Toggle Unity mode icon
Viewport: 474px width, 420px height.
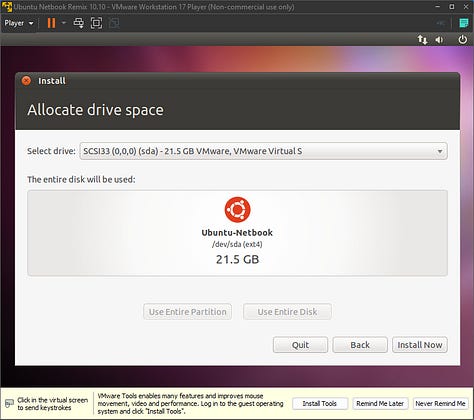click(x=114, y=23)
